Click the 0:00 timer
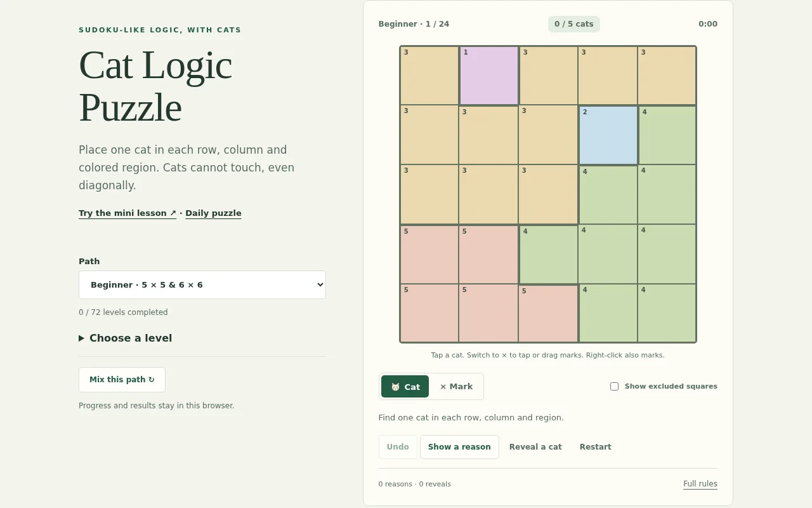The width and height of the screenshot is (812, 508). 708,24
